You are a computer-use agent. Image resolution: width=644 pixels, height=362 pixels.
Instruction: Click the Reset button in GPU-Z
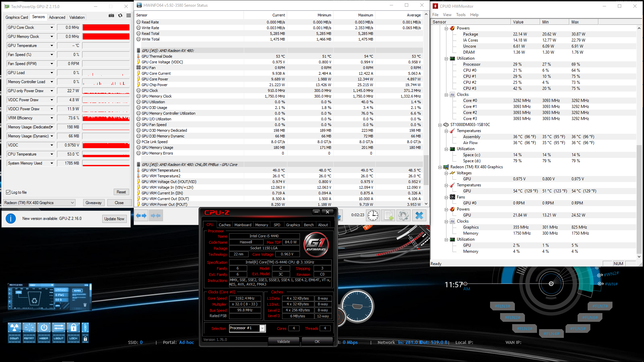(121, 192)
